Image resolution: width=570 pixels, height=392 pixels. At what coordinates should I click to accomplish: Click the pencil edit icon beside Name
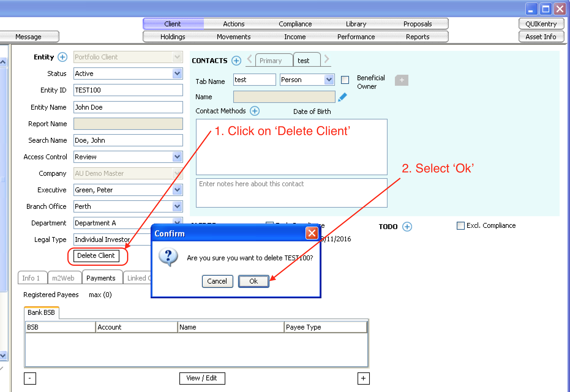343,97
